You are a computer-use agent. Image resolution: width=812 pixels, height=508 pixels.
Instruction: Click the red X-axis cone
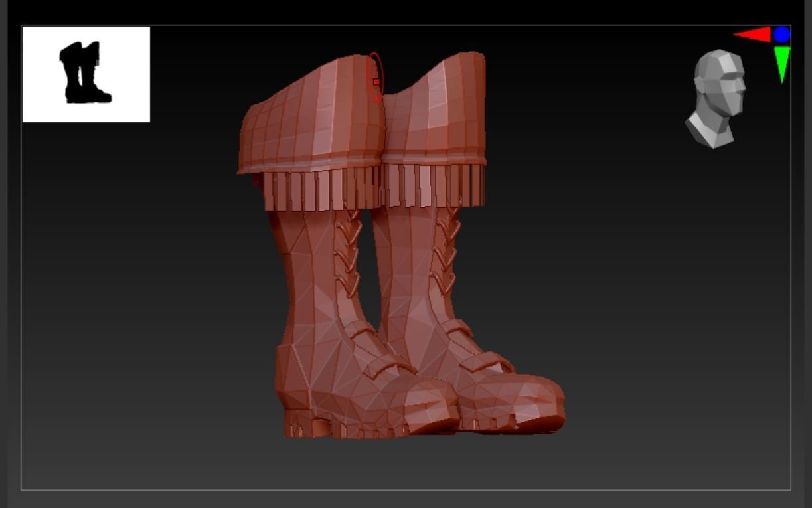point(752,35)
